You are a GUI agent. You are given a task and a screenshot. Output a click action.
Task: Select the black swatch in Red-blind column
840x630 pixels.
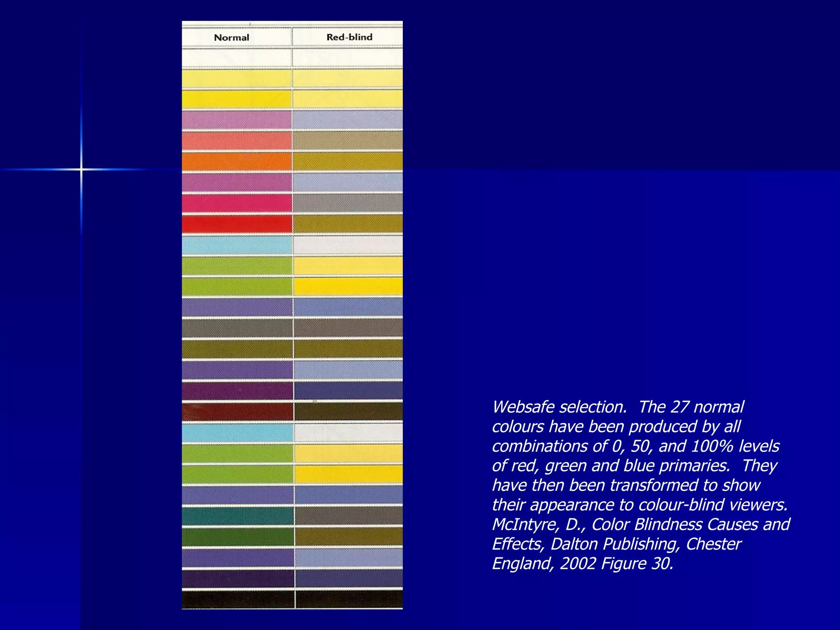349,599
